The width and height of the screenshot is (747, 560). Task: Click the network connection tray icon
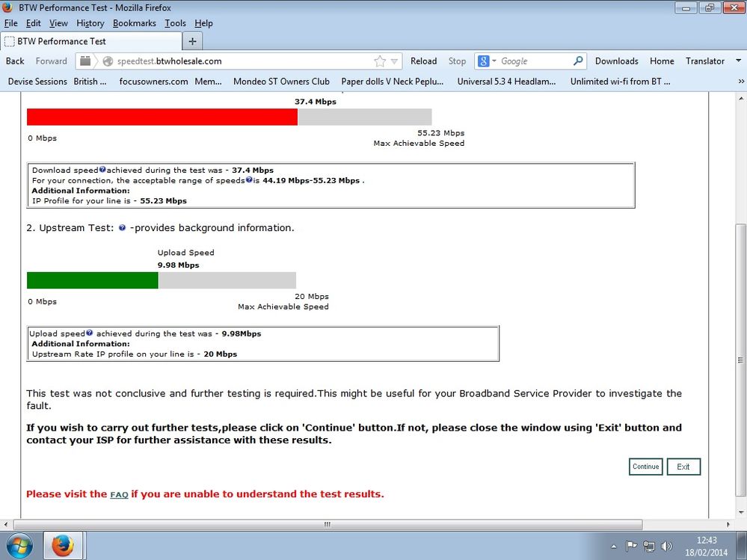tap(649, 547)
